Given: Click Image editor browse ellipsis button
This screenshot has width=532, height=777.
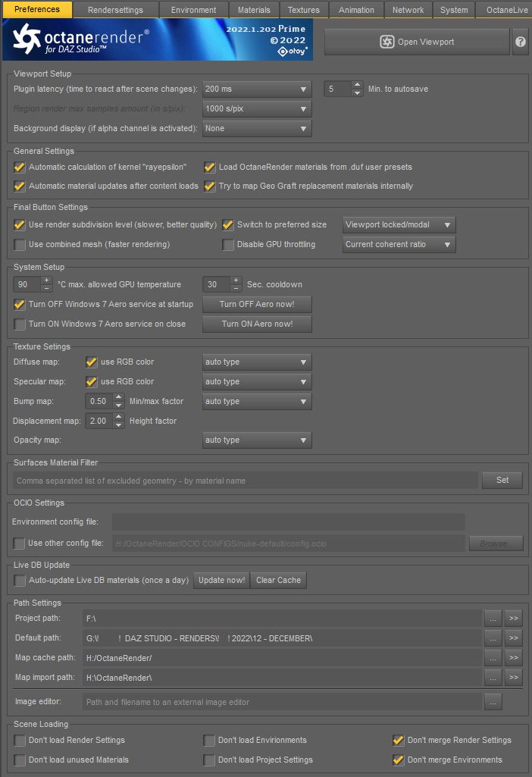Looking at the screenshot, I should coord(493,702).
